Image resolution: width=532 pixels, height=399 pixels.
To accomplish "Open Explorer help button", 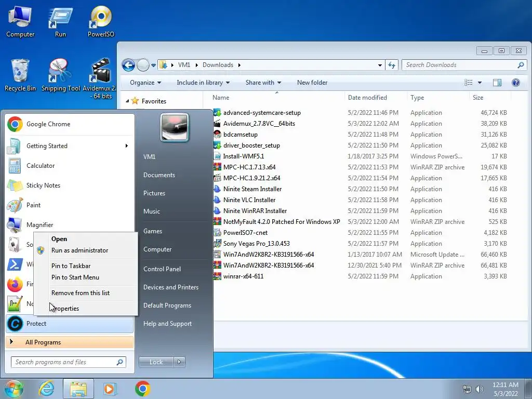I will [x=516, y=83].
